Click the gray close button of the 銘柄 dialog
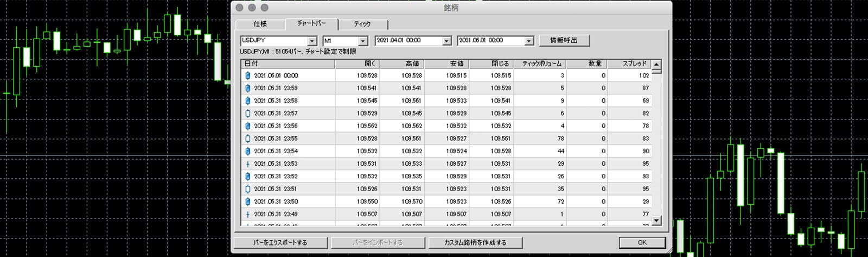This screenshot has height=257, width=868. [x=240, y=8]
